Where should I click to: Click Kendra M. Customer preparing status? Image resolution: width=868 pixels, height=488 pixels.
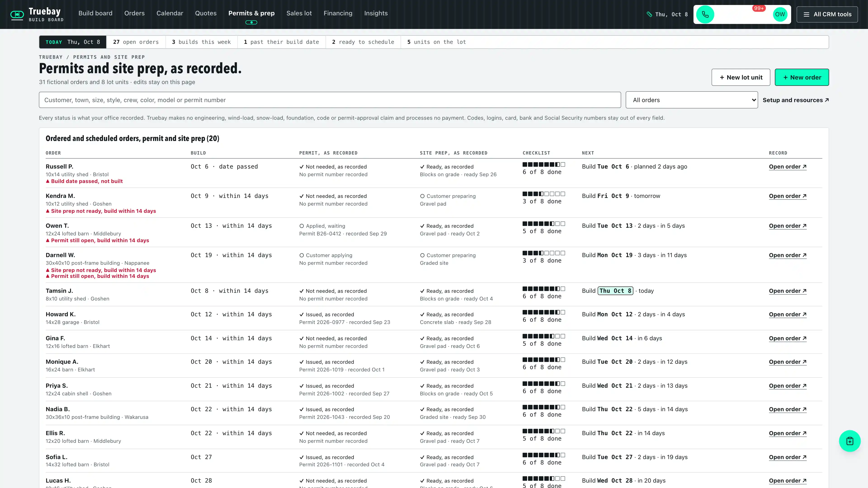point(448,196)
